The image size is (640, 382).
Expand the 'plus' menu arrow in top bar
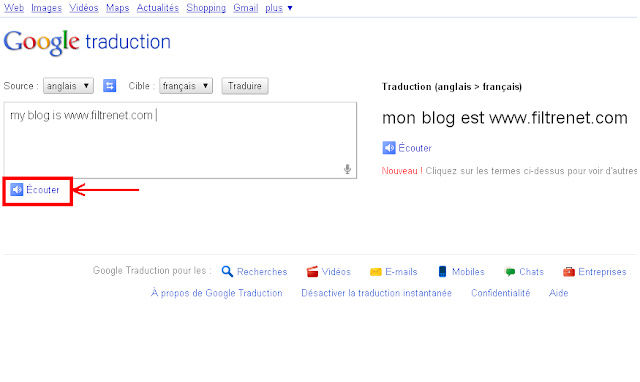(x=290, y=8)
